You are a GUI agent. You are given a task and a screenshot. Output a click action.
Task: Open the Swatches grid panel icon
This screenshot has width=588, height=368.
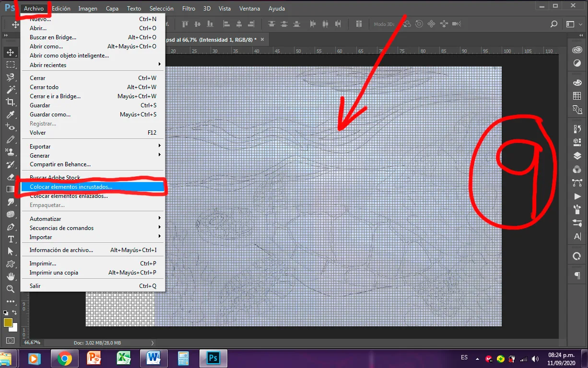(577, 96)
